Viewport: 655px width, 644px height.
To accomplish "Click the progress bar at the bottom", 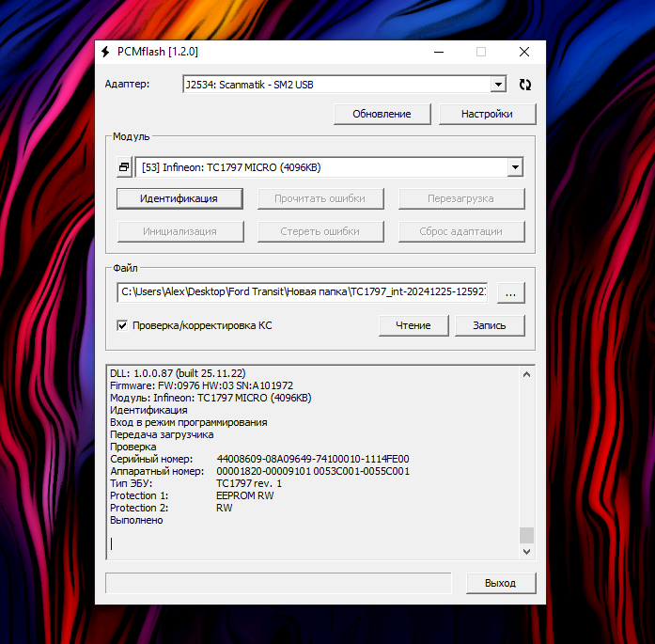I will point(278,583).
